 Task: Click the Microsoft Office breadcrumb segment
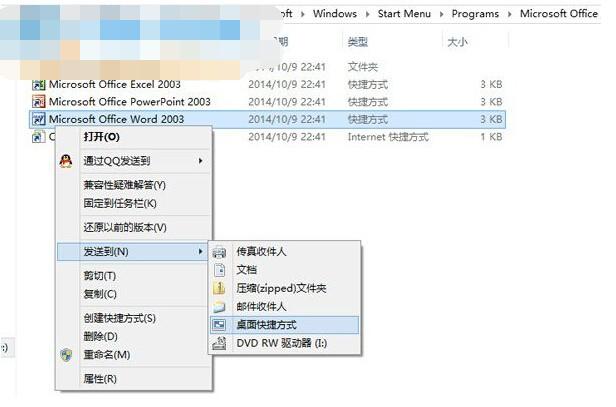(559, 14)
